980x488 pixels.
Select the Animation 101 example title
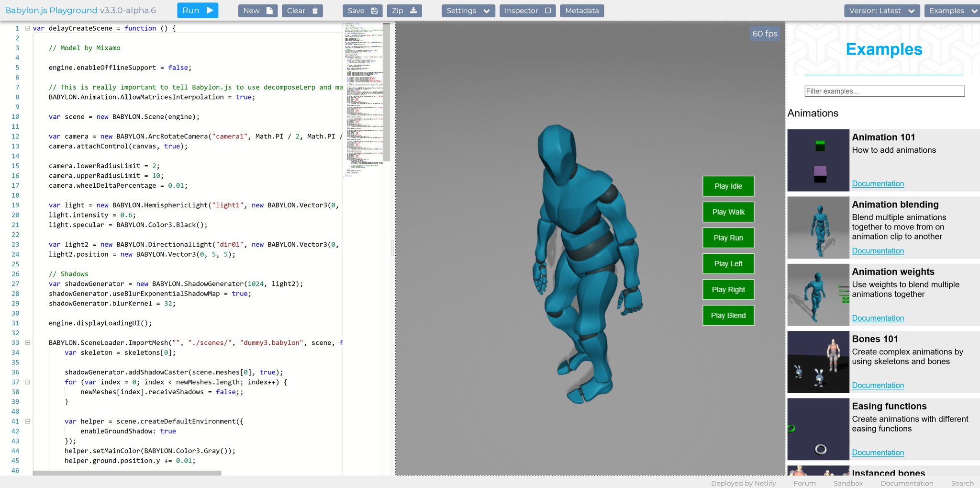[884, 137]
